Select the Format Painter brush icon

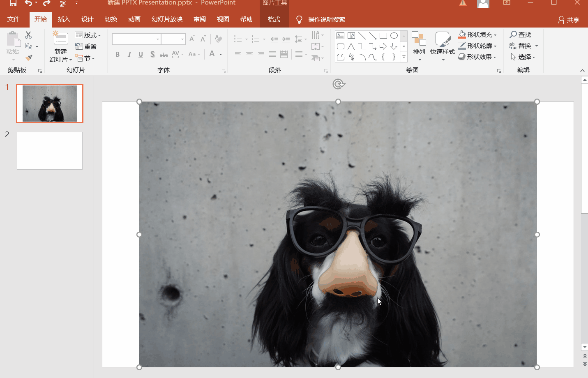29,58
